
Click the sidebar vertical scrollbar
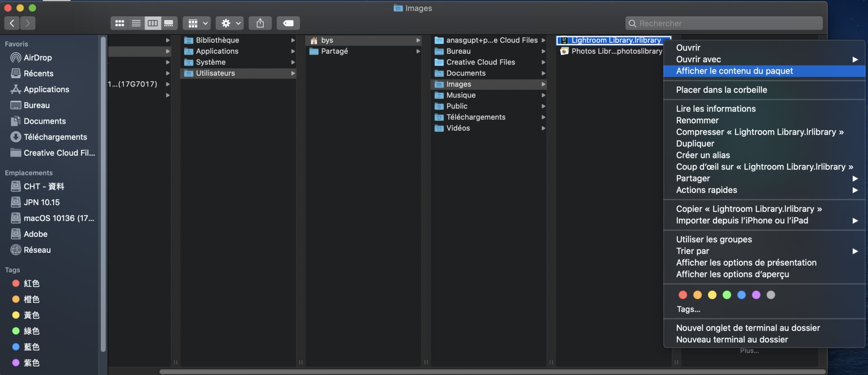click(103, 194)
